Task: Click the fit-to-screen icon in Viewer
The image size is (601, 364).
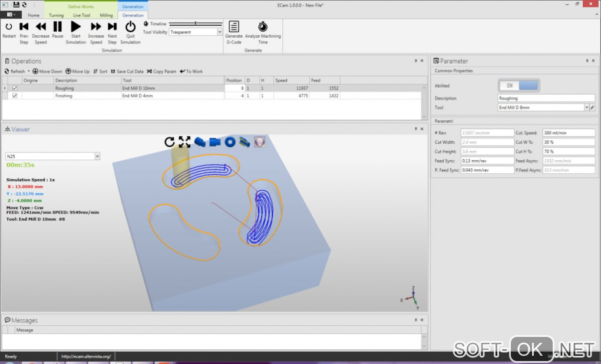Action: click(184, 142)
